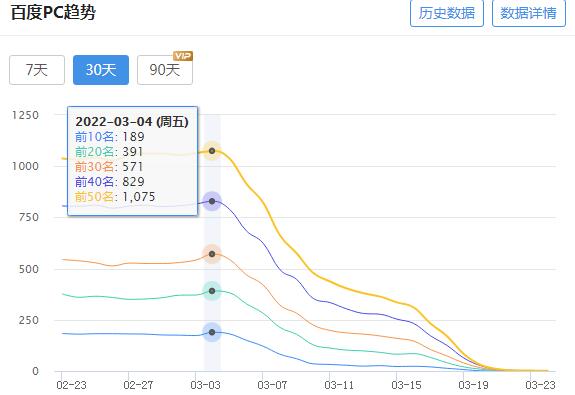Select the 30天 range tab
Viewport: 575px width, 395px height.
[x=101, y=70]
